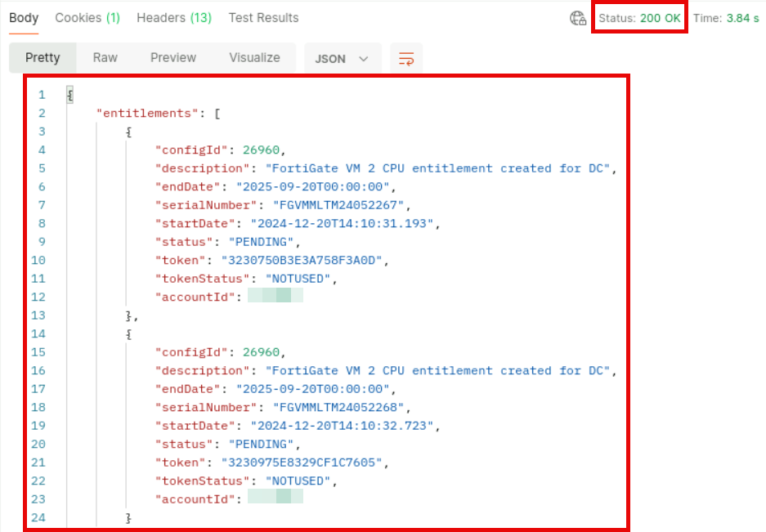Click line number 14 in gutter
Image resolution: width=766 pixels, height=532 pixels.
click(x=38, y=334)
